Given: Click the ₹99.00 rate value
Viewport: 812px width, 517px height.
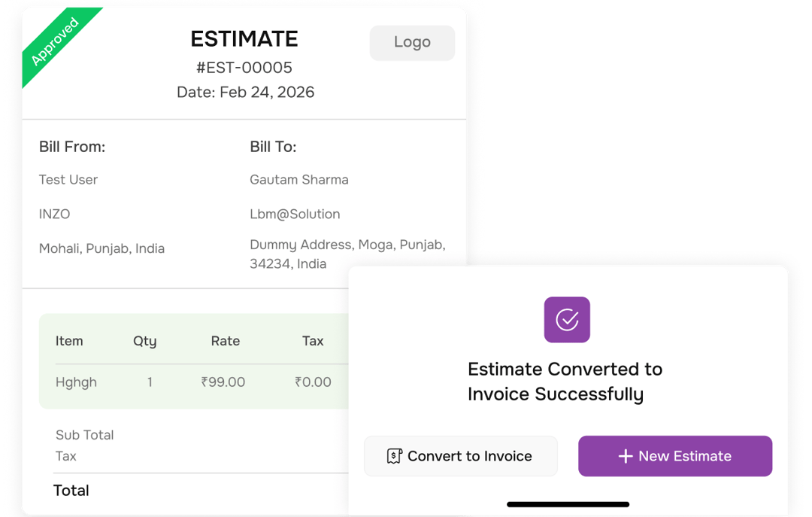Looking at the screenshot, I should pyautogui.click(x=223, y=382).
